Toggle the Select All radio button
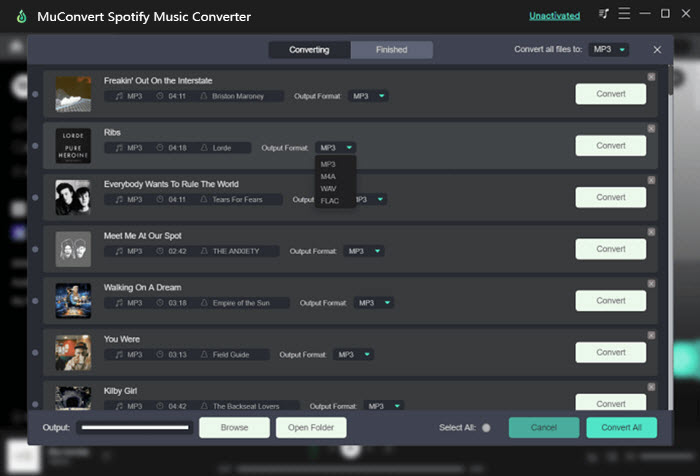Screen dimensions: 700x476 click(x=486, y=428)
